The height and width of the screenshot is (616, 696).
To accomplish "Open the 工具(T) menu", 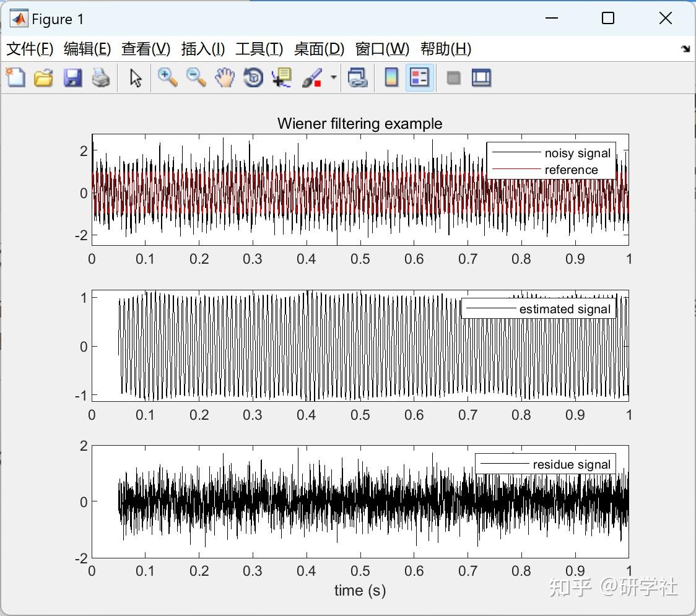I will pyautogui.click(x=259, y=49).
